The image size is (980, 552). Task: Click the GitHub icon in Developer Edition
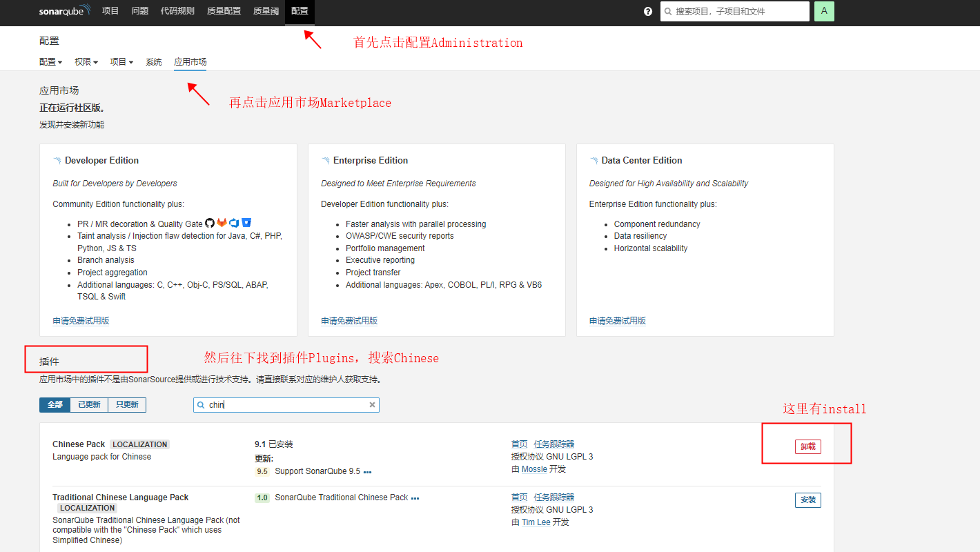coord(210,223)
